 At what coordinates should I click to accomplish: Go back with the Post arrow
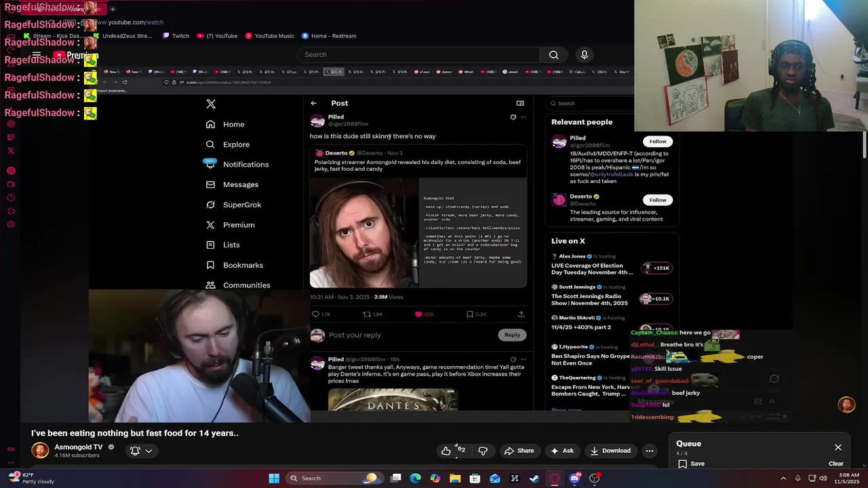pyautogui.click(x=313, y=103)
